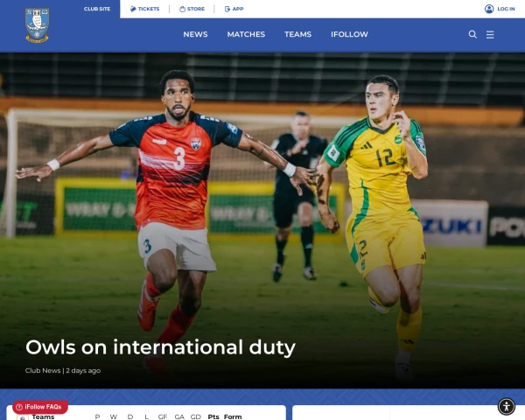Select the Club Site tab

pyautogui.click(x=97, y=9)
